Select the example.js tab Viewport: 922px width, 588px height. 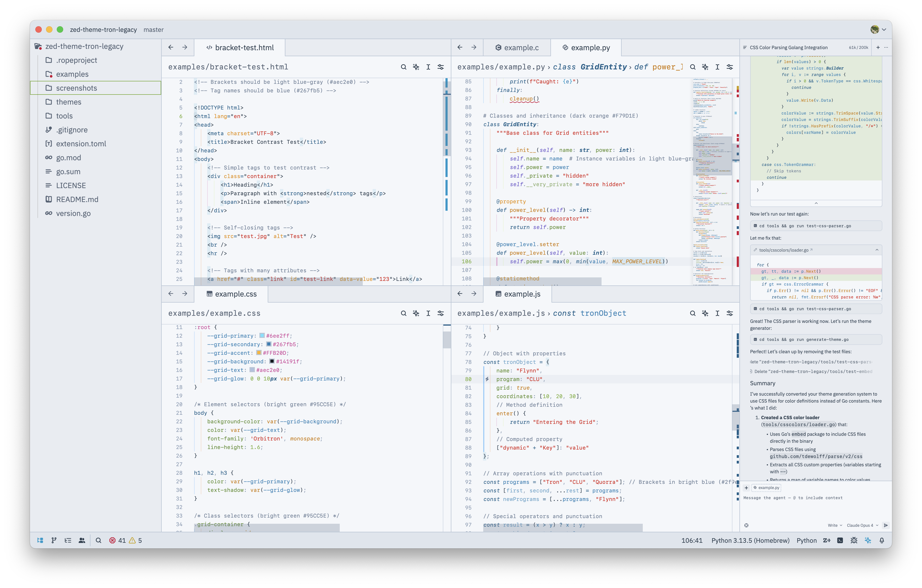click(x=518, y=294)
